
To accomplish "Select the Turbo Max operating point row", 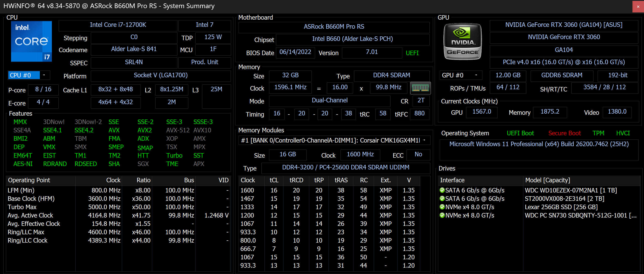I will coord(117,207).
